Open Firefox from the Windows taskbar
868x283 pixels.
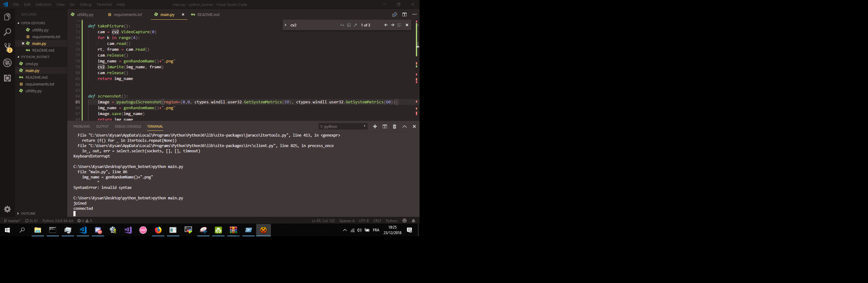158,230
